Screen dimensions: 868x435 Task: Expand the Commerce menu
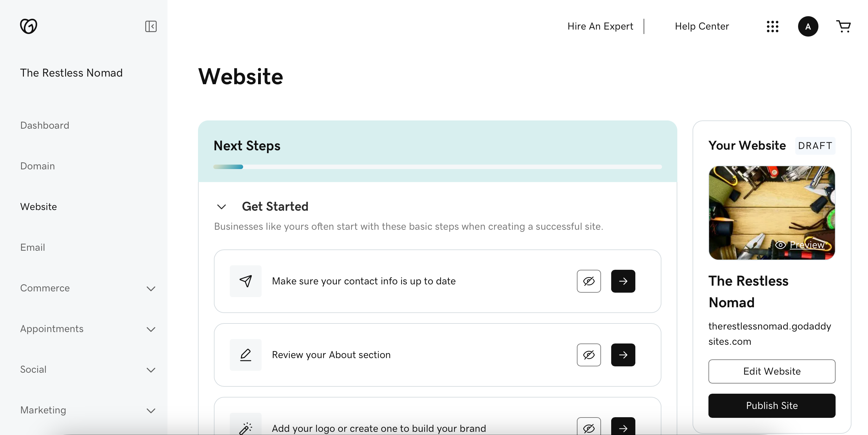pos(151,289)
